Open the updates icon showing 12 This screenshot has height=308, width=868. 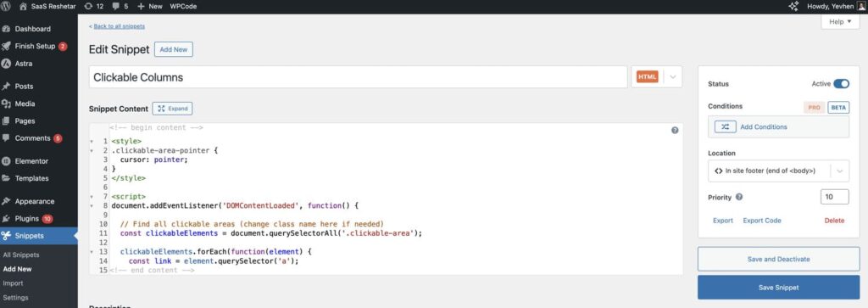point(89,7)
